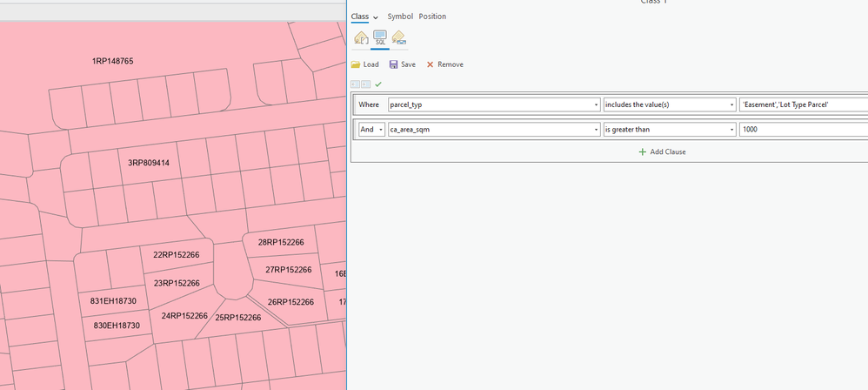Select the SQL query icon tab

[x=380, y=38]
